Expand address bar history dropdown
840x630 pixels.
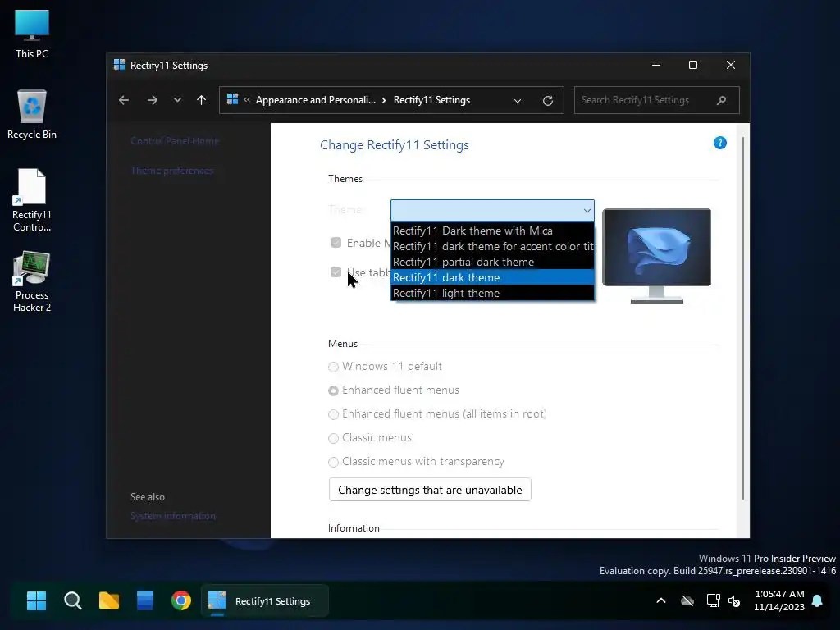point(518,101)
